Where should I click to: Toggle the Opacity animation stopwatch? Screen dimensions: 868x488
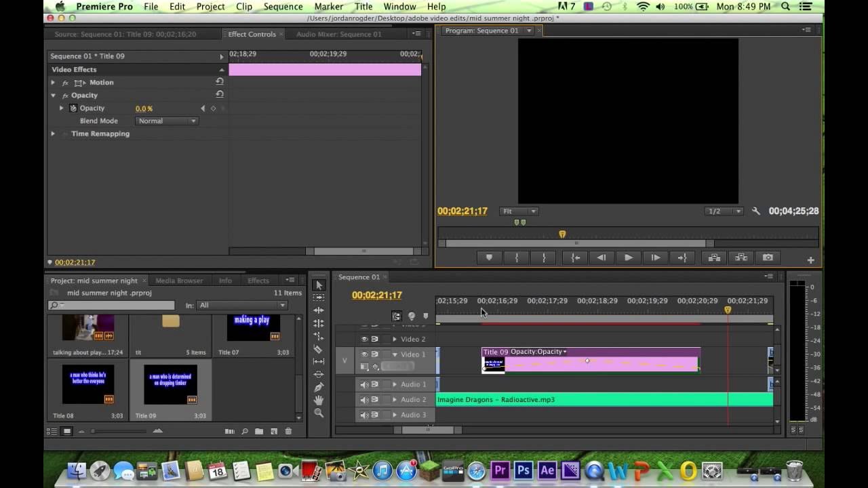point(73,108)
